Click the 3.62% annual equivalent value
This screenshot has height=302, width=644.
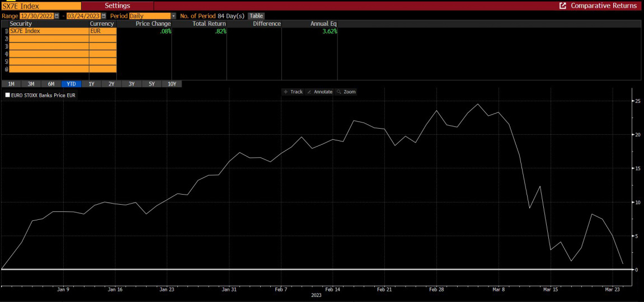pos(330,31)
